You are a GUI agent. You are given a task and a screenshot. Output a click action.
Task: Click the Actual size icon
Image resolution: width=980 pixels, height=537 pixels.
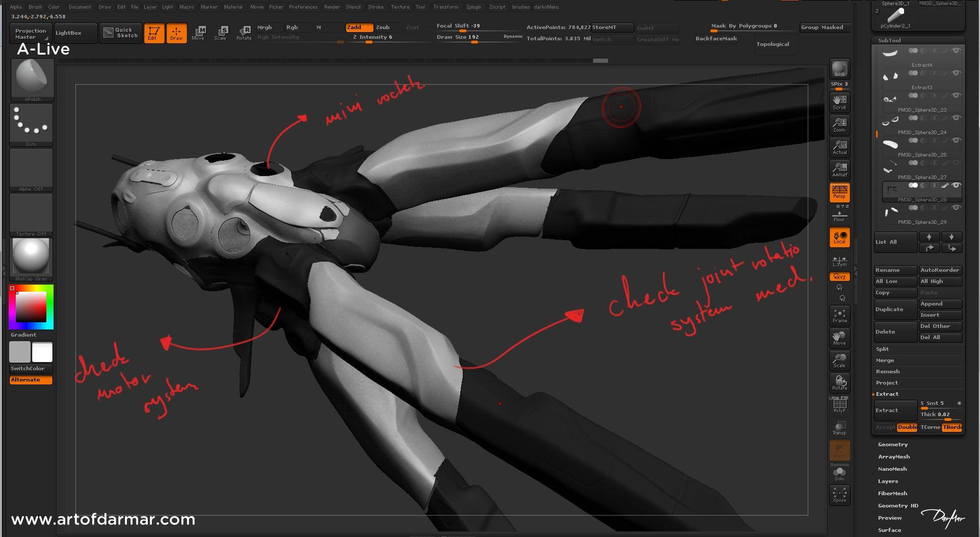click(839, 147)
